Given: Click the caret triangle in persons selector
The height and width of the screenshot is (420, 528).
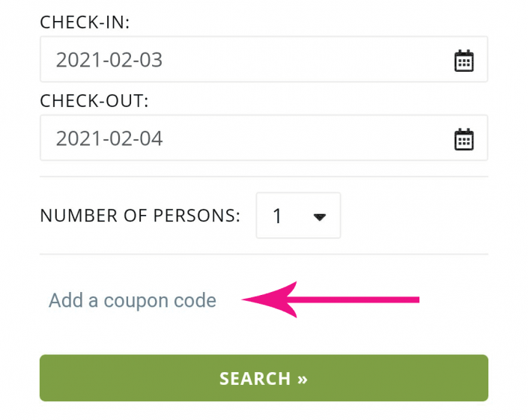Looking at the screenshot, I should pyautogui.click(x=319, y=217).
